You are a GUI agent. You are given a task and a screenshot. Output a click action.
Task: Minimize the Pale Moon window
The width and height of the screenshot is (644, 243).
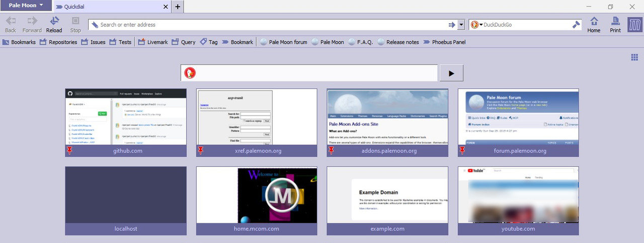589,7
